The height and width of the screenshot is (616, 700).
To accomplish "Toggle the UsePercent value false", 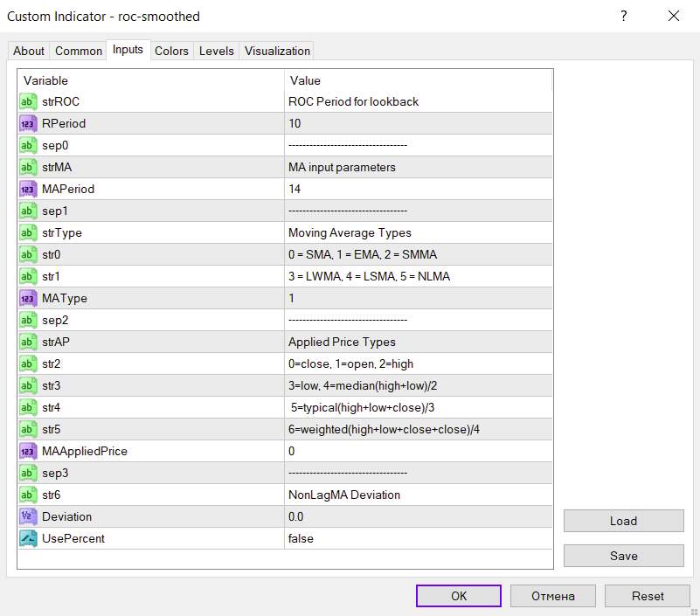I will [301, 539].
